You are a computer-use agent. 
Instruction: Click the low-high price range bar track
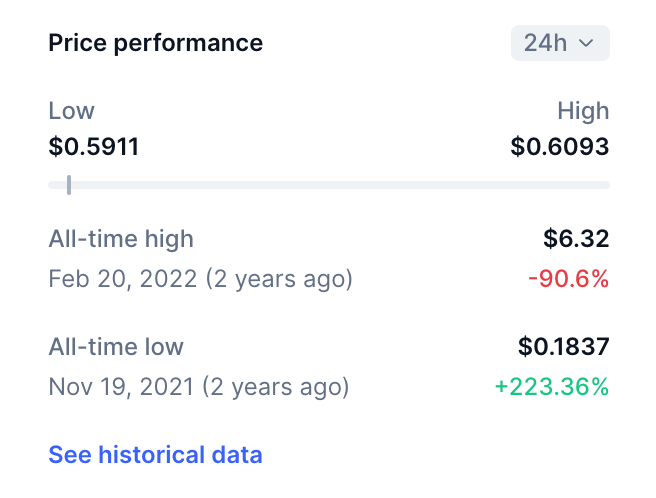(330, 185)
